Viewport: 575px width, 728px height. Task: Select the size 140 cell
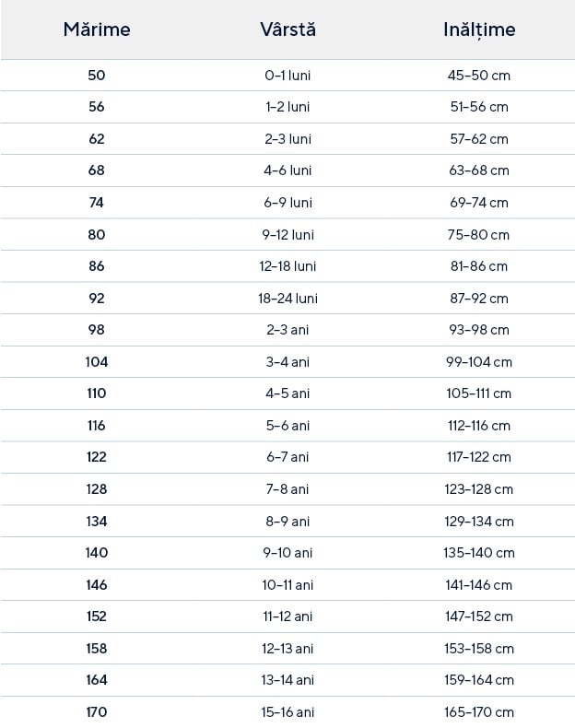pos(97,553)
